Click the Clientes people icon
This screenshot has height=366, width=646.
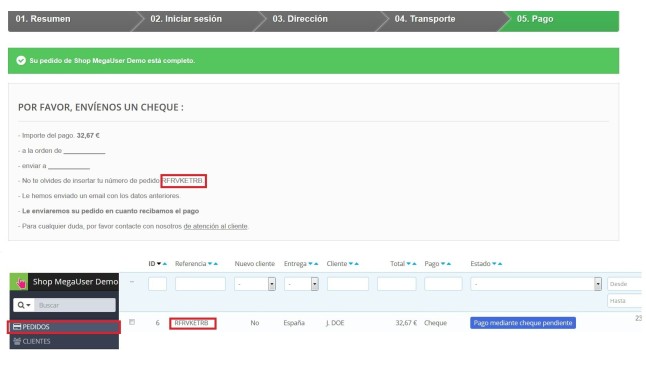click(x=17, y=341)
